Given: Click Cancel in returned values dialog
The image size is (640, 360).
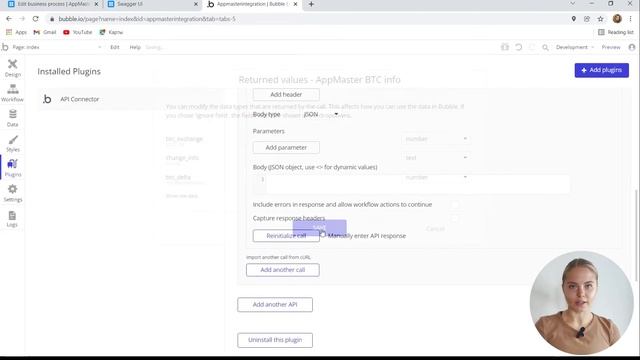Looking at the screenshot, I should (x=435, y=229).
